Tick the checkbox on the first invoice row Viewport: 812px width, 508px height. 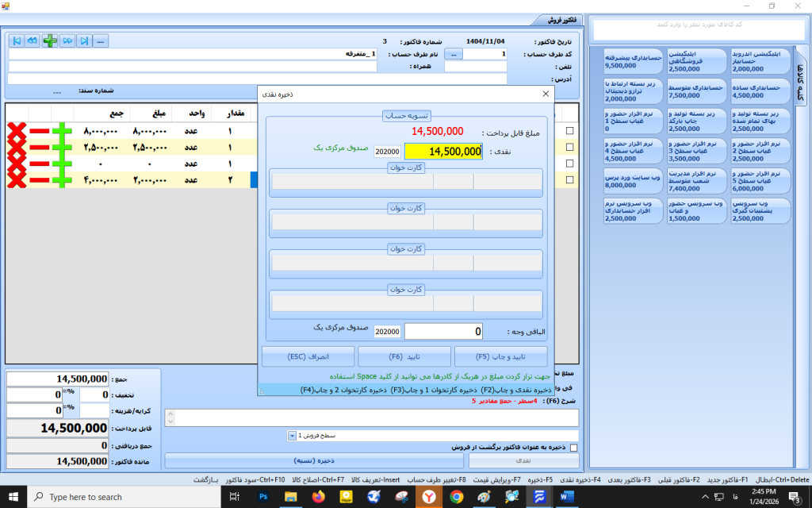tap(569, 131)
